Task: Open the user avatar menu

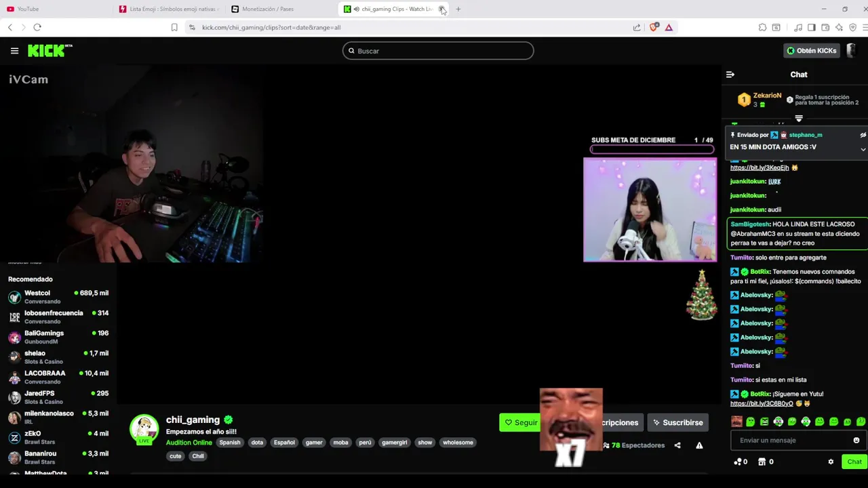Action: point(851,51)
